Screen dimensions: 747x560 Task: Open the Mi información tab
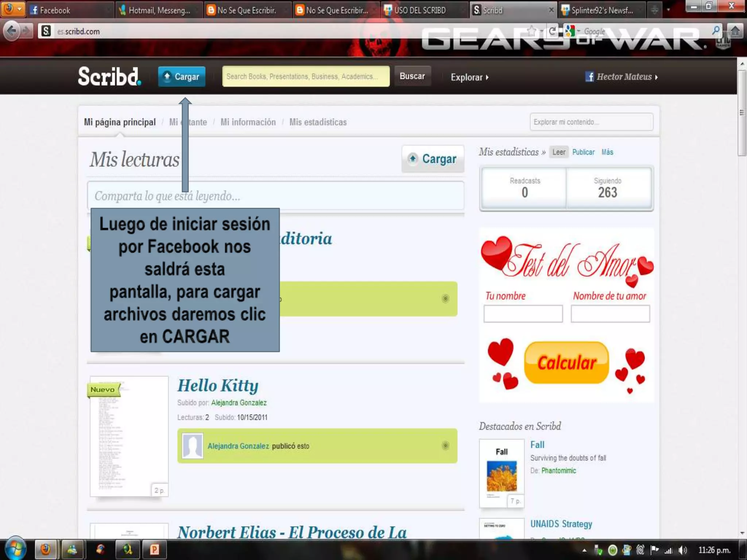(x=248, y=122)
